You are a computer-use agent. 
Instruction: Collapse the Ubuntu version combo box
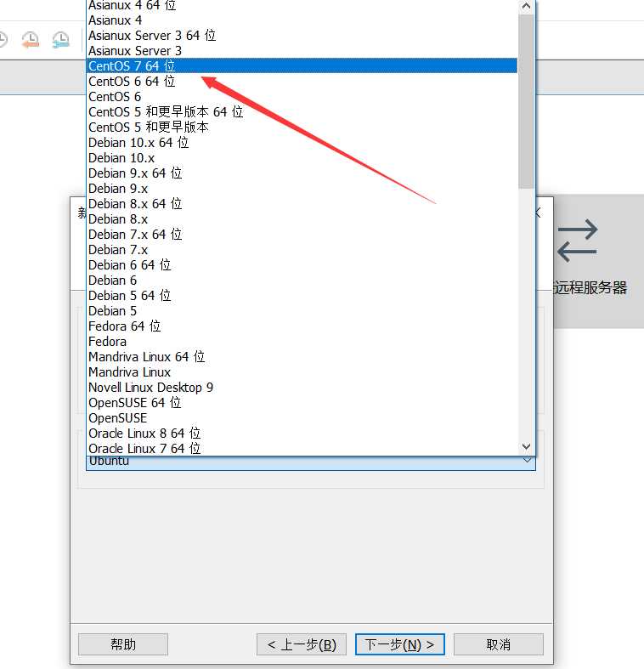tap(527, 461)
